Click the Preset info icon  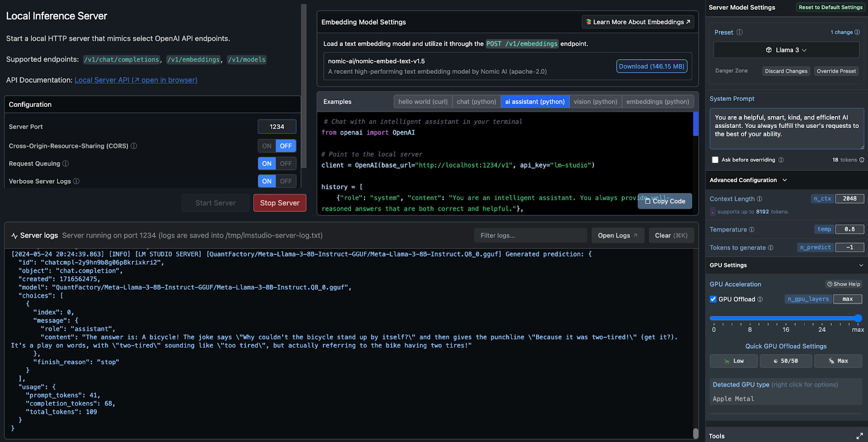click(x=739, y=33)
